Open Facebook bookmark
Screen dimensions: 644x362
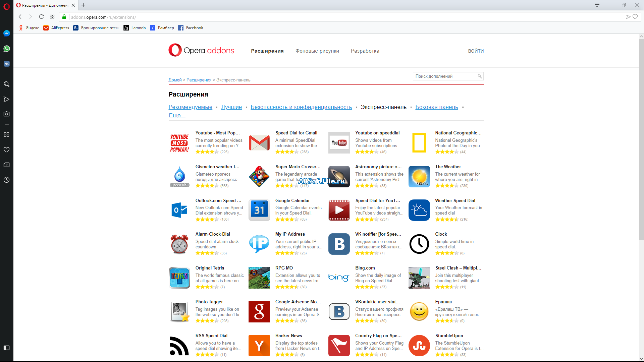[191, 28]
